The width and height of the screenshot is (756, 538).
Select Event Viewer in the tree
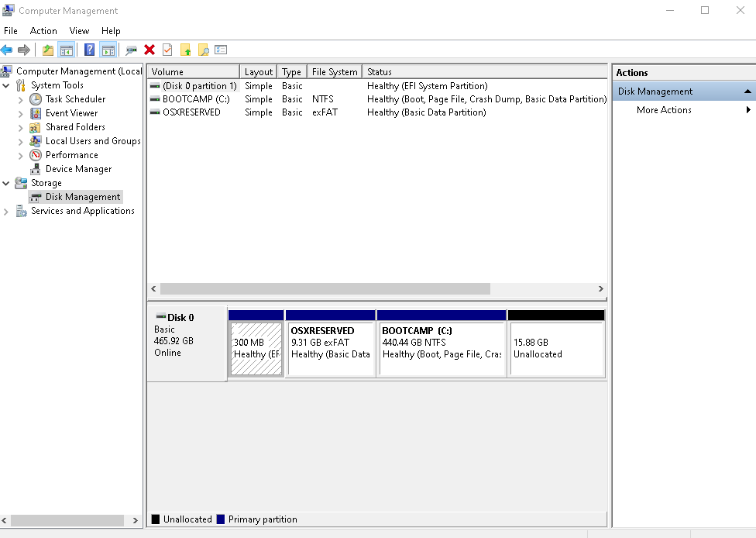point(71,113)
